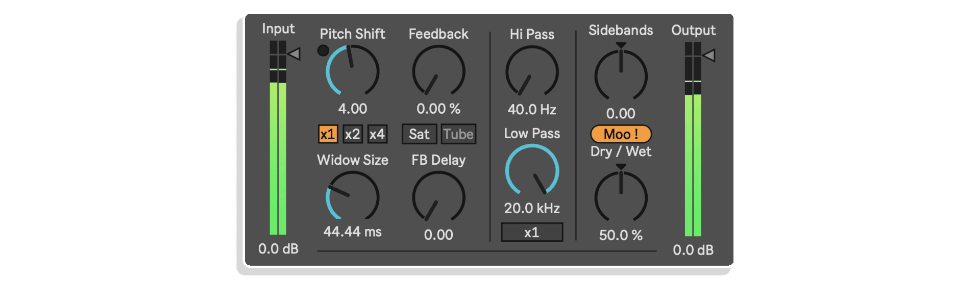
Task: Click the Pitch Shift knob
Action: (352, 71)
